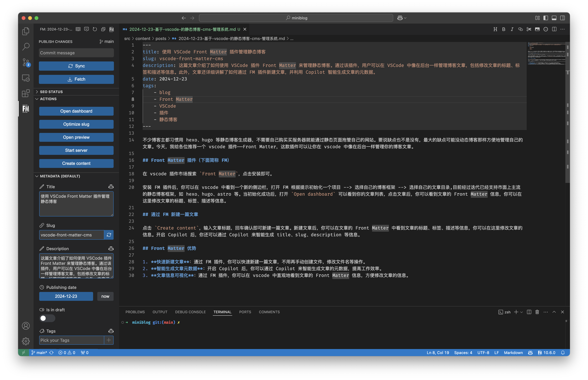The height and width of the screenshot is (380, 588).
Task: Click the collapse-all icon in FM panel header
Action: 103,29
